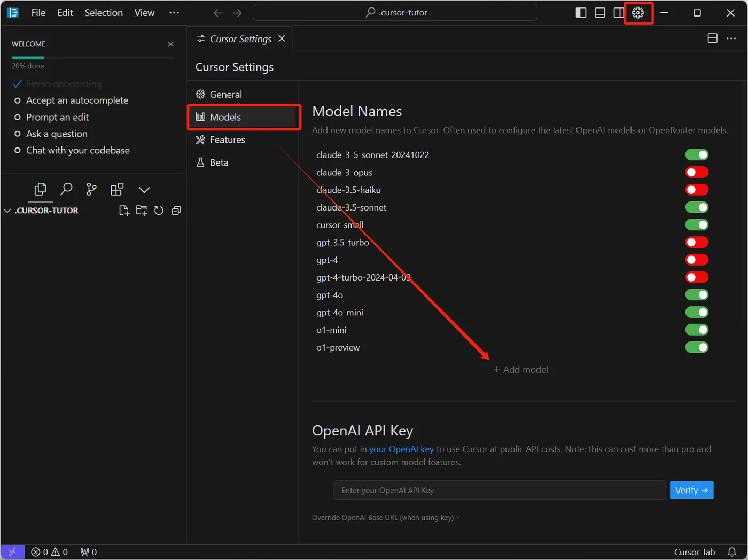Refresh the explorer tree
The height and width of the screenshot is (560, 748).
[x=159, y=211]
